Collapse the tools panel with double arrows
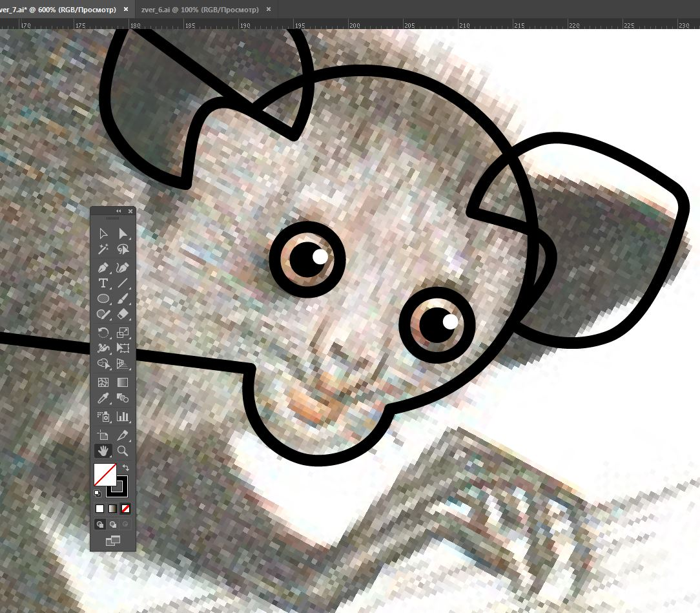The width and height of the screenshot is (700, 613). pyautogui.click(x=119, y=211)
